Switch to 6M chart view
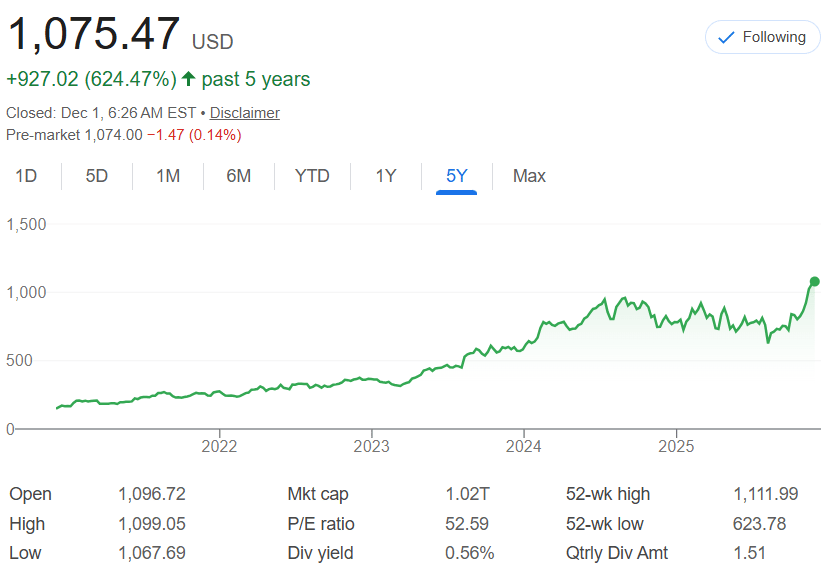 [x=238, y=176]
